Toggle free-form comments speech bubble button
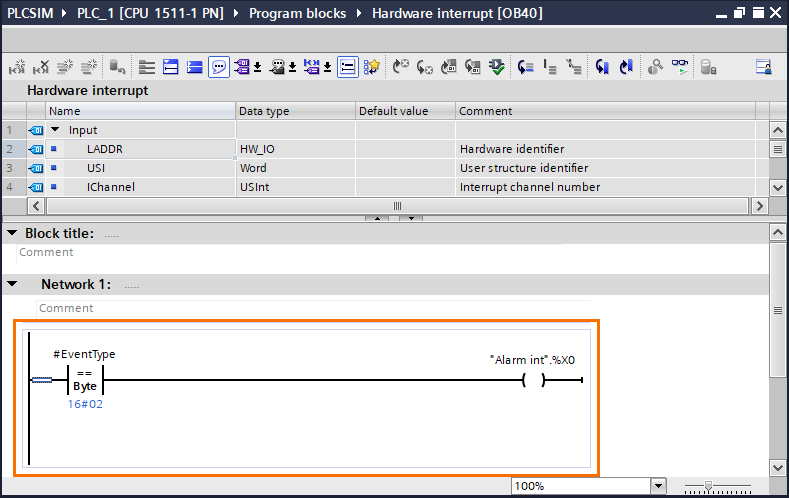 219,67
